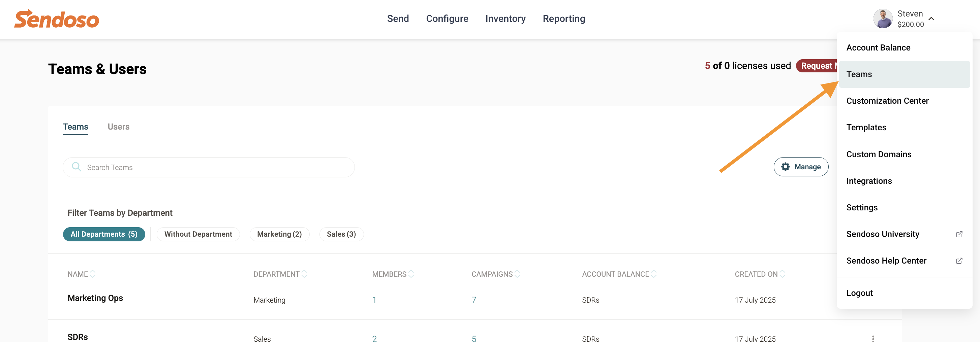Filter by Sales (3) department
Viewport: 980px width, 342px height.
click(341, 234)
